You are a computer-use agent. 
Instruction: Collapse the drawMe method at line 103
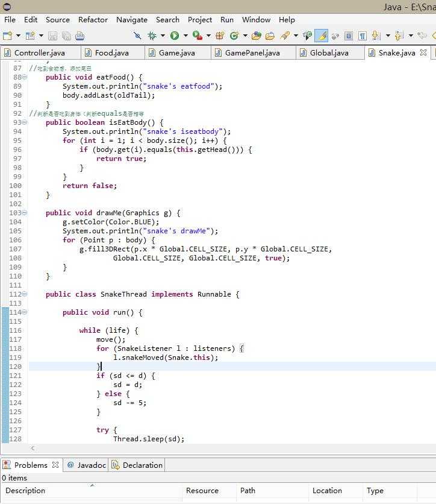pyautogui.click(x=25, y=213)
